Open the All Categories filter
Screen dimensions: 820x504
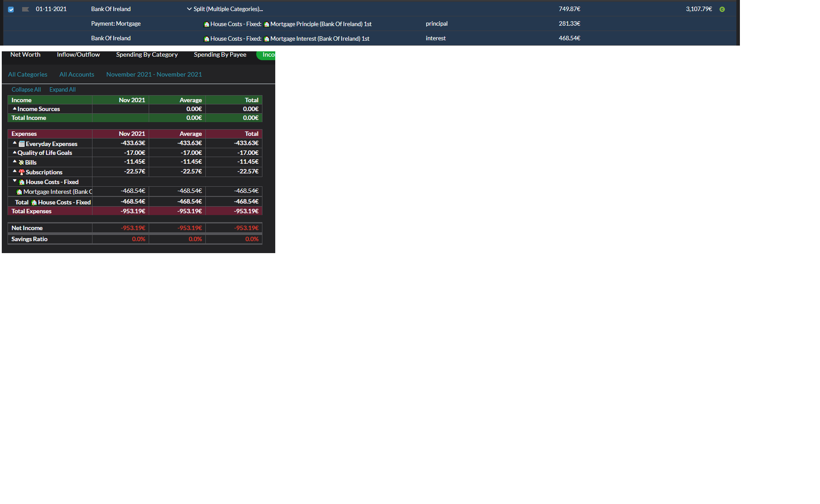27,74
